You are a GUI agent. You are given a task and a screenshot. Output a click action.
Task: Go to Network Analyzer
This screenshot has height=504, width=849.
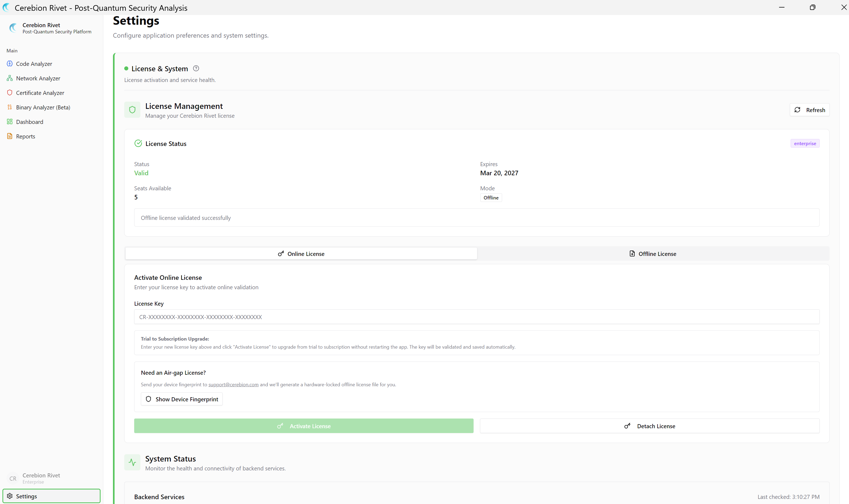(x=52, y=78)
